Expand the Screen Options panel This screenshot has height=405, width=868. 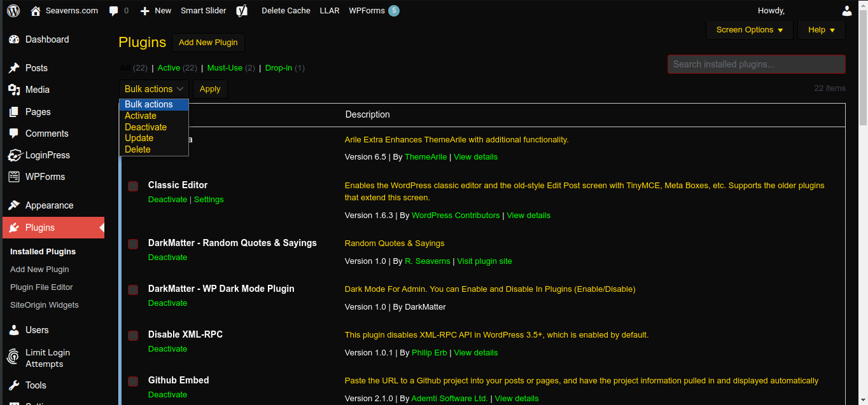750,30
